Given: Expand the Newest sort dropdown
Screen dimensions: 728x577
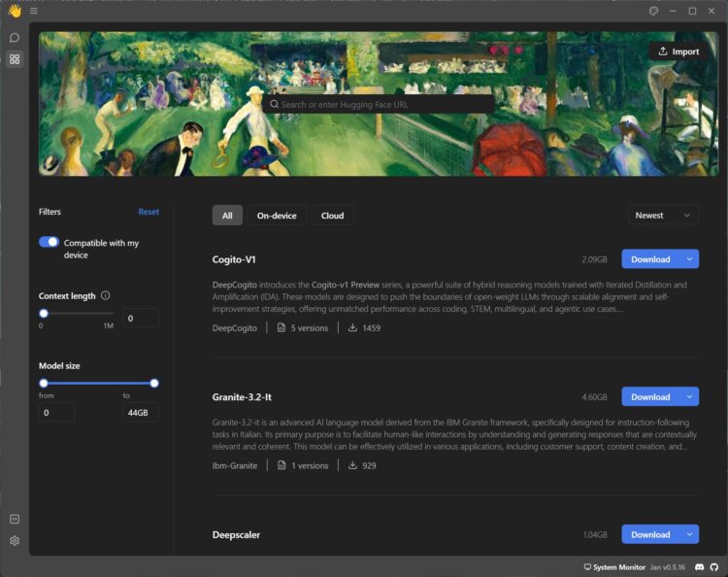Looking at the screenshot, I should click(x=663, y=216).
